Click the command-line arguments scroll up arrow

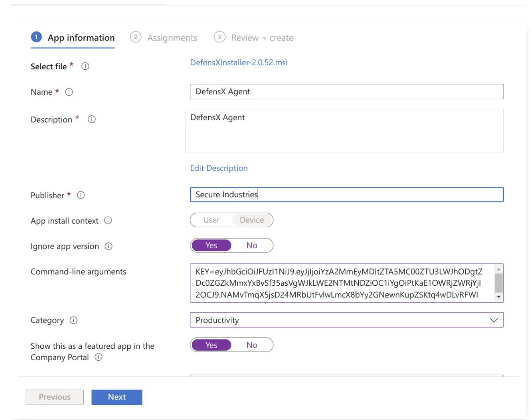[499, 269]
